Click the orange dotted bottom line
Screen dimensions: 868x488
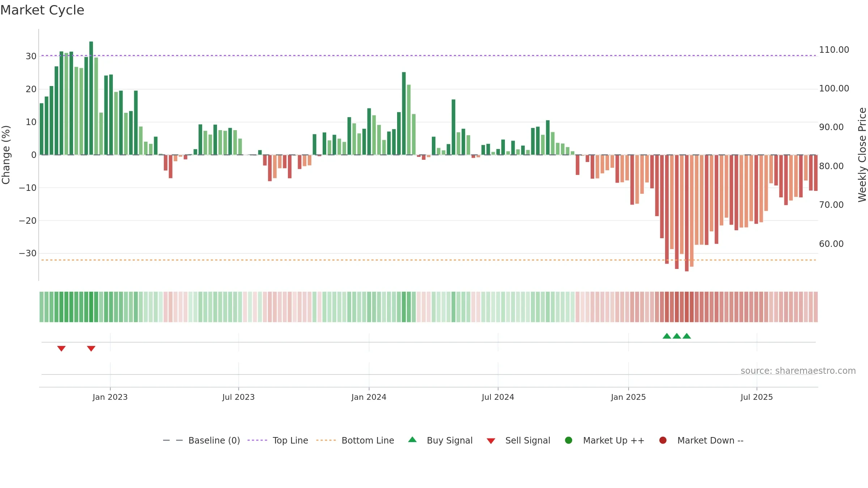pos(429,260)
